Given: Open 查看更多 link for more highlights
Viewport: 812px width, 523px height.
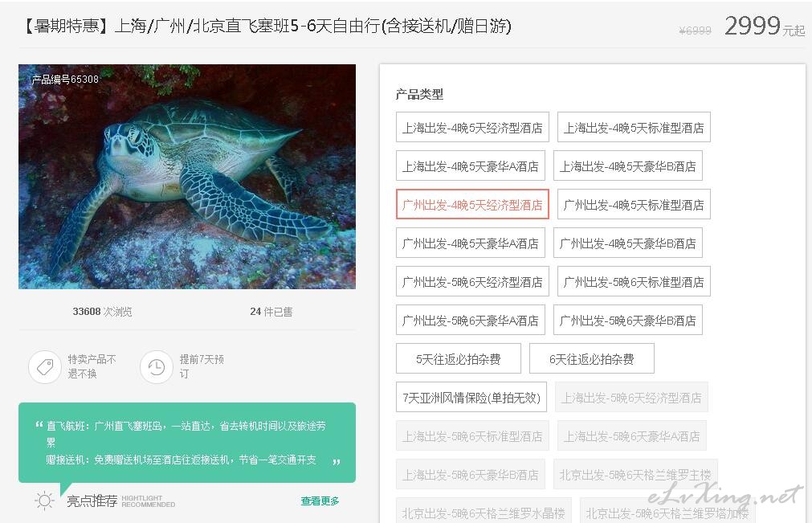Looking at the screenshot, I should pyautogui.click(x=320, y=501).
